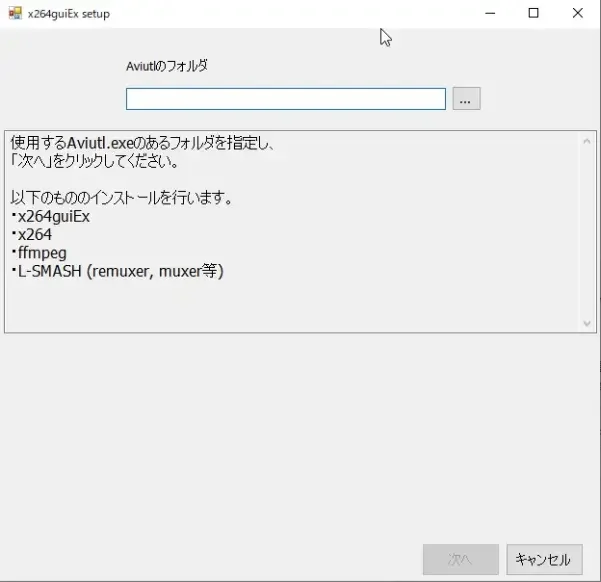Click the description box scroll-up arrow
This screenshot has width=601, height=582.
point(586,141)
